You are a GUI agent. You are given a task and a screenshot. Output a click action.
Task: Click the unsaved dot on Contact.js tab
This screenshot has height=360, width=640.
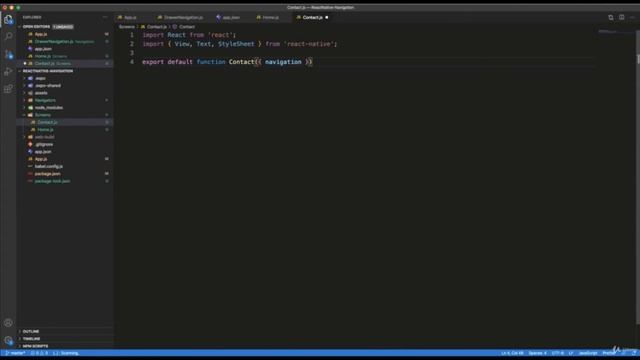point(327,18)
